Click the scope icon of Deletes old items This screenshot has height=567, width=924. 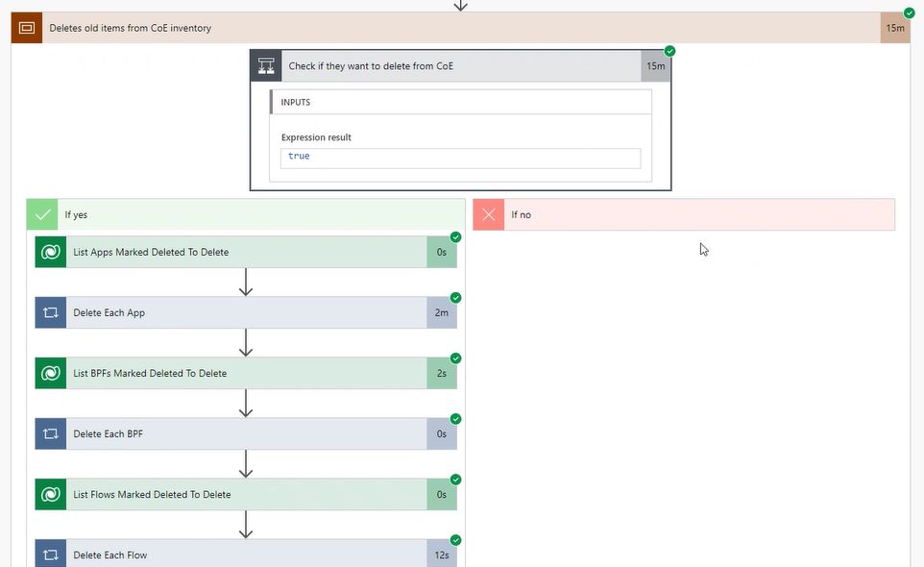click(27, 28)
